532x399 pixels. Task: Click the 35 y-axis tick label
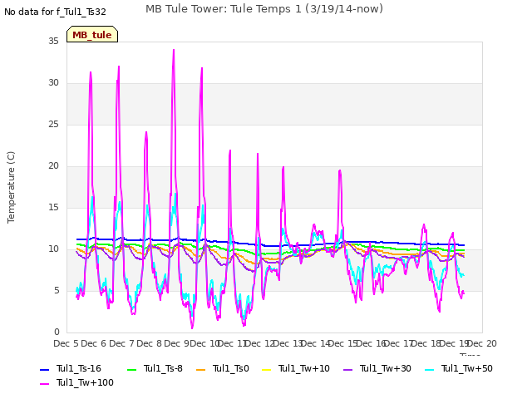(53, 41)
